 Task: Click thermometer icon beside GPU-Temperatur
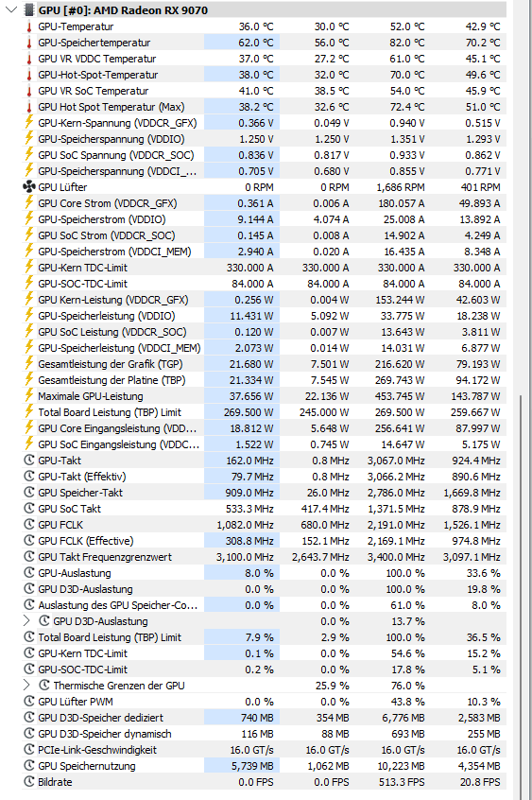pos(29,26)
